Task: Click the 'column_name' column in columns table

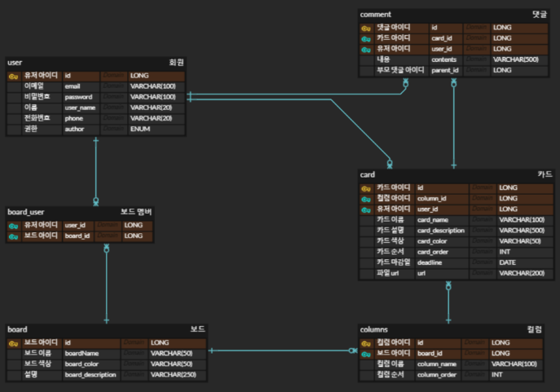Action: tap(437, 364)
